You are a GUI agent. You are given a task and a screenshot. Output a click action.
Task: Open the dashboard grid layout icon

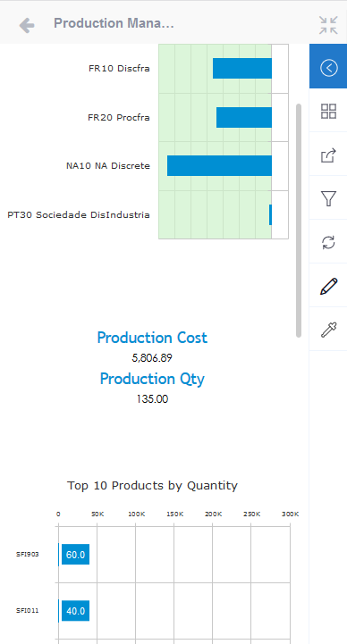click(x=328, y=112)
